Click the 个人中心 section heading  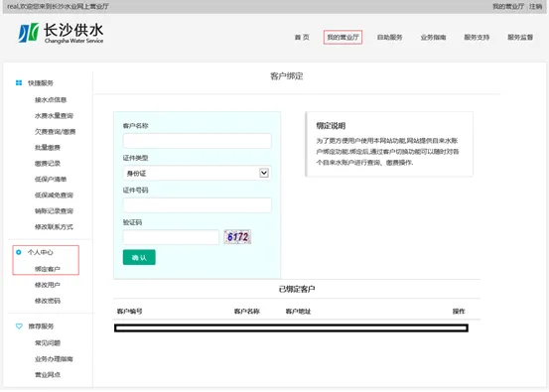[x=41, y=252]
